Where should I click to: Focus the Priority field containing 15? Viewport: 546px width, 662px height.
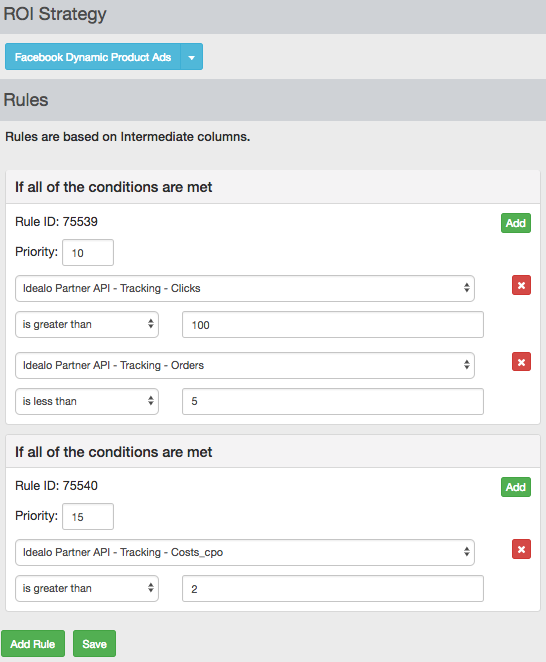coord(88,516)
